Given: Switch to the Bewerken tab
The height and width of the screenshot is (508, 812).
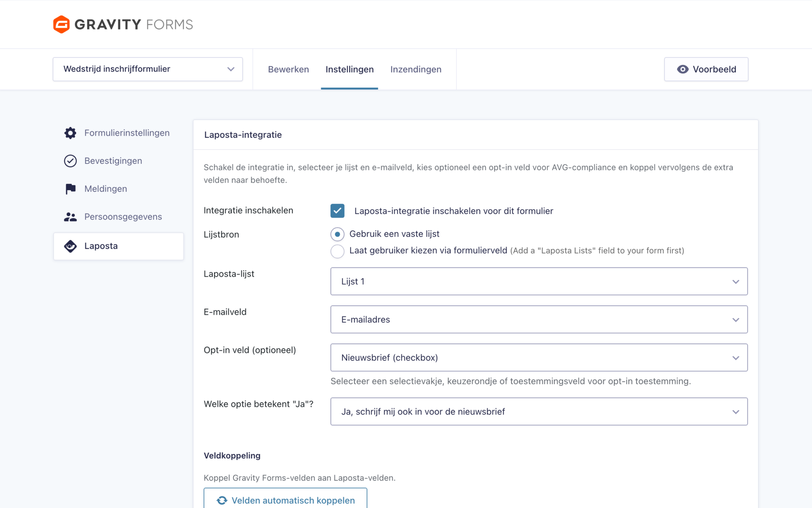Looking at the screenshot, I should click(x=288, y=69).
